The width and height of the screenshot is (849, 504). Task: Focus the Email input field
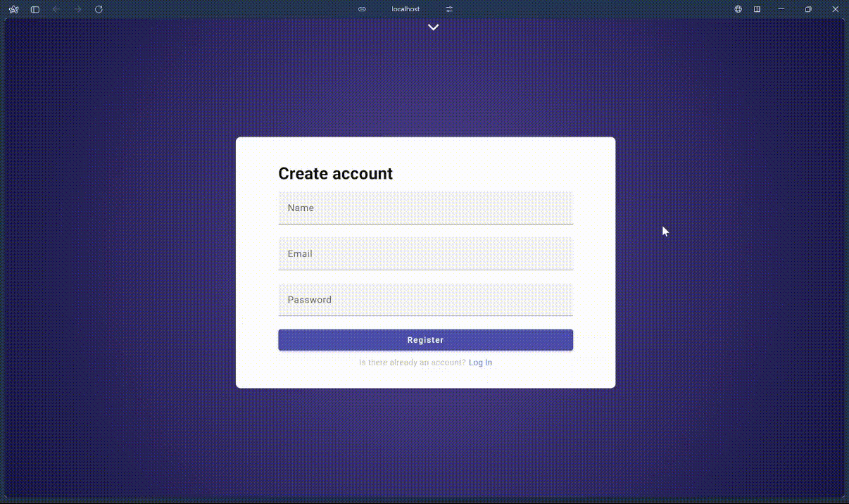point(425,254)
